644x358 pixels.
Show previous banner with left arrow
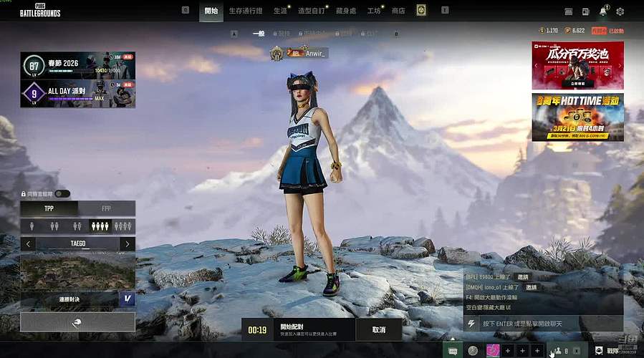536,66
